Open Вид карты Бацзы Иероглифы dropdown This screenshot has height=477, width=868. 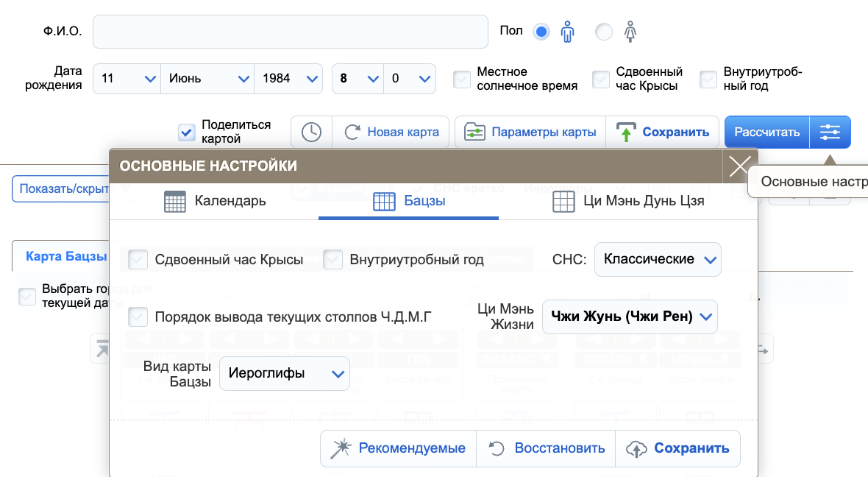(x=285, y=374)
